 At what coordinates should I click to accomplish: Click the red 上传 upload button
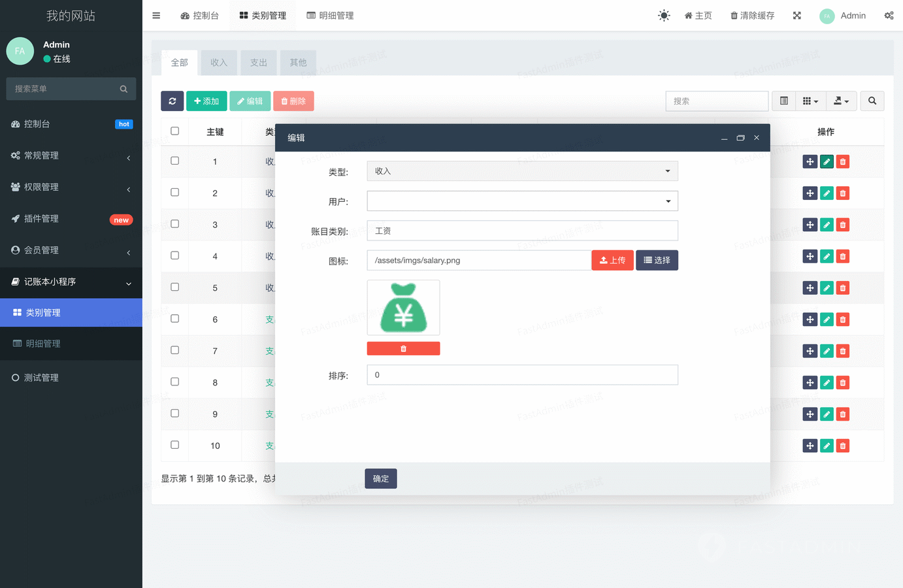point(612,260)
